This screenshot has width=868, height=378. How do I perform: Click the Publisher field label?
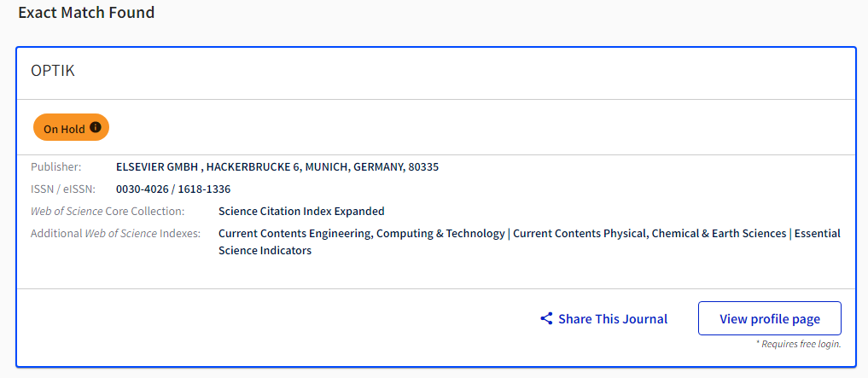point(56,166)
